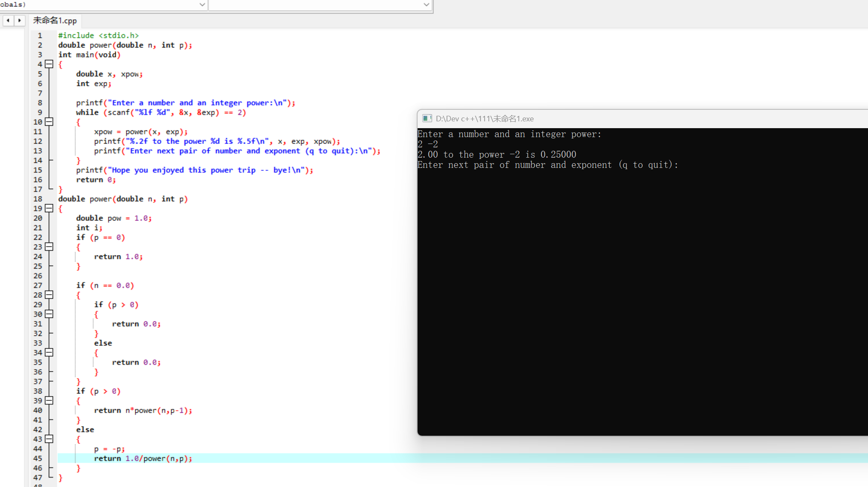This screenshot has width=868, height=487.
Task: Collapse the main function fold at line 4
Action: point(49,64)
